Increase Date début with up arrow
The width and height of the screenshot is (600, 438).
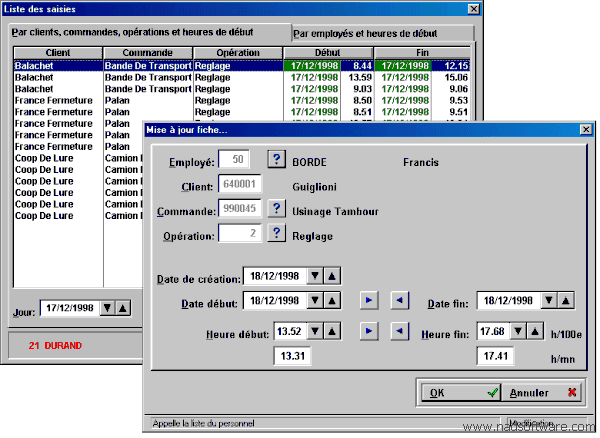(332, 301)
